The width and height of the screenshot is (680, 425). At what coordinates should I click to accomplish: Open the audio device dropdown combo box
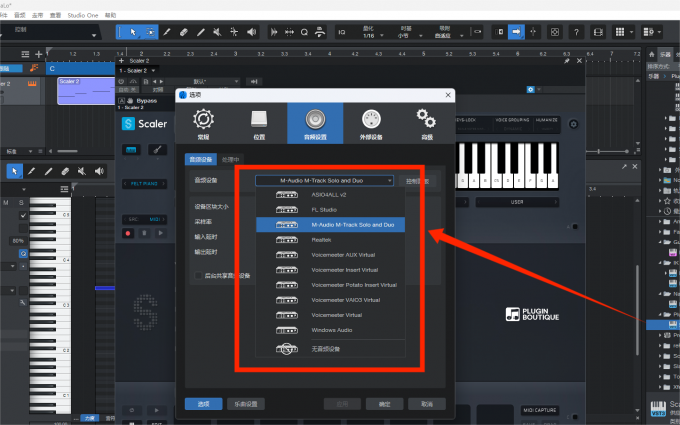tap(324, 180)
